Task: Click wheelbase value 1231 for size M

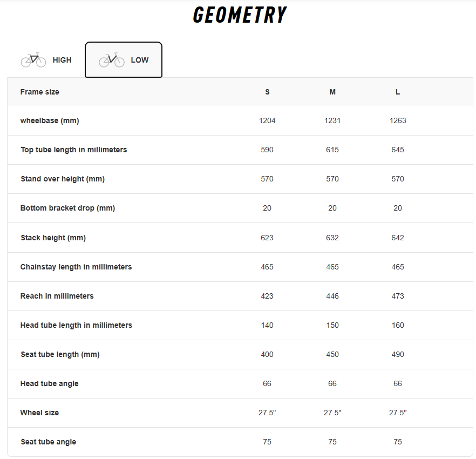Action: click(332, 120)
